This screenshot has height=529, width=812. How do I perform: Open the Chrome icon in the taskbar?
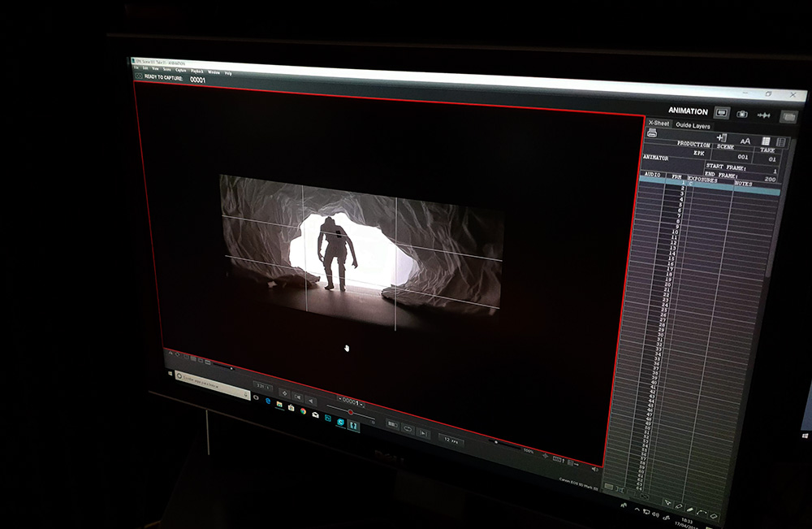(303, 411)
